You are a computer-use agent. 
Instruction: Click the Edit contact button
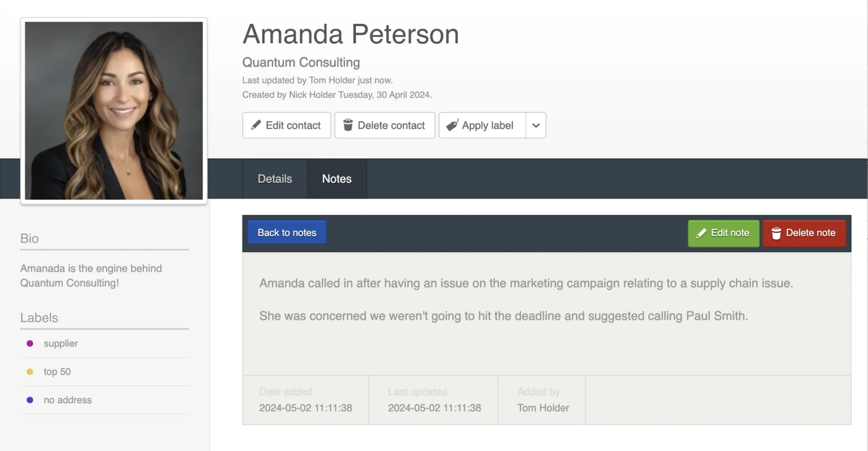click(286, 125)
